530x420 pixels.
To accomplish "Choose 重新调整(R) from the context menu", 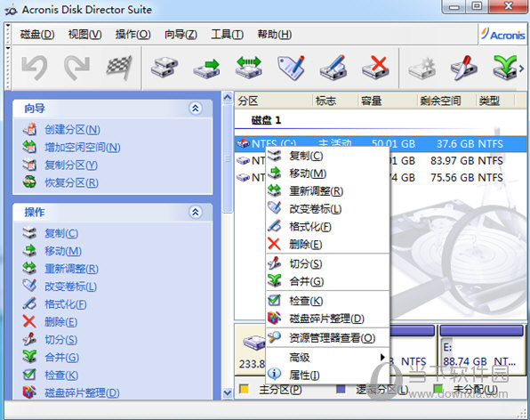I will click(327, 191).
